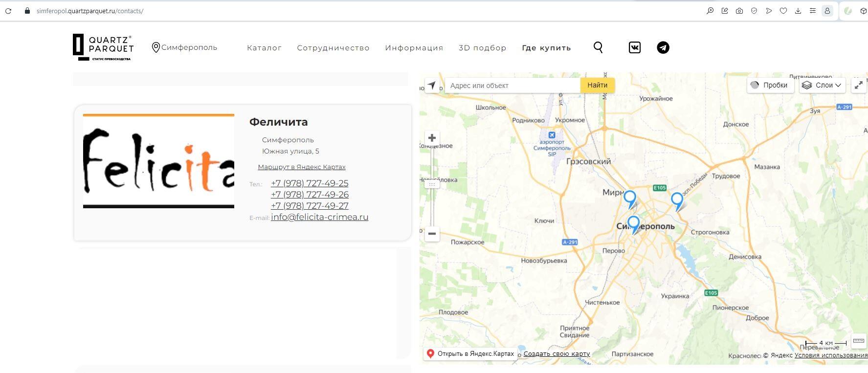
Task: Go to Сотрудничество section
Action: [333, 48]
